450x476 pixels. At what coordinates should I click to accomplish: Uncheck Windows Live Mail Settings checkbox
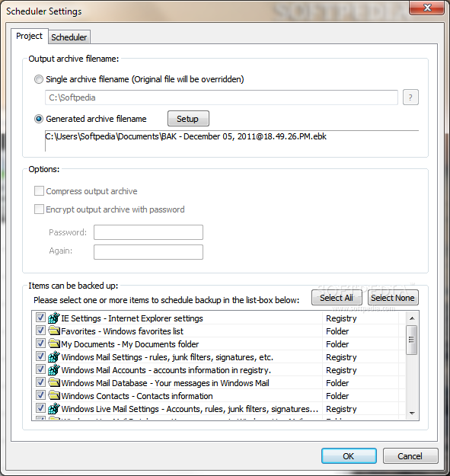tap(40, 408)
